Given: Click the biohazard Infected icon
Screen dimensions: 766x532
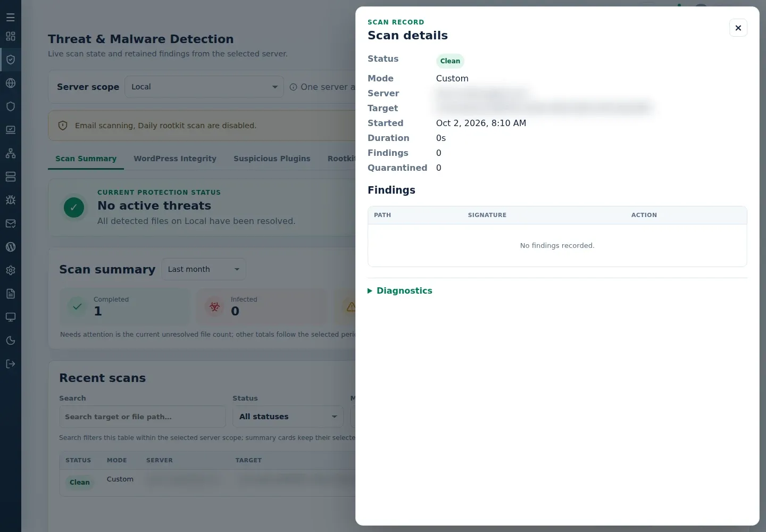Looking at the screenshot, I should (x=215, y=306).
